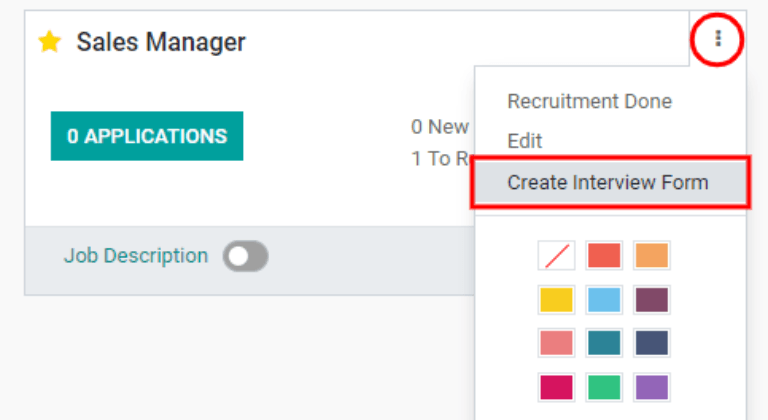Open the Job Description link

point(135,256)
